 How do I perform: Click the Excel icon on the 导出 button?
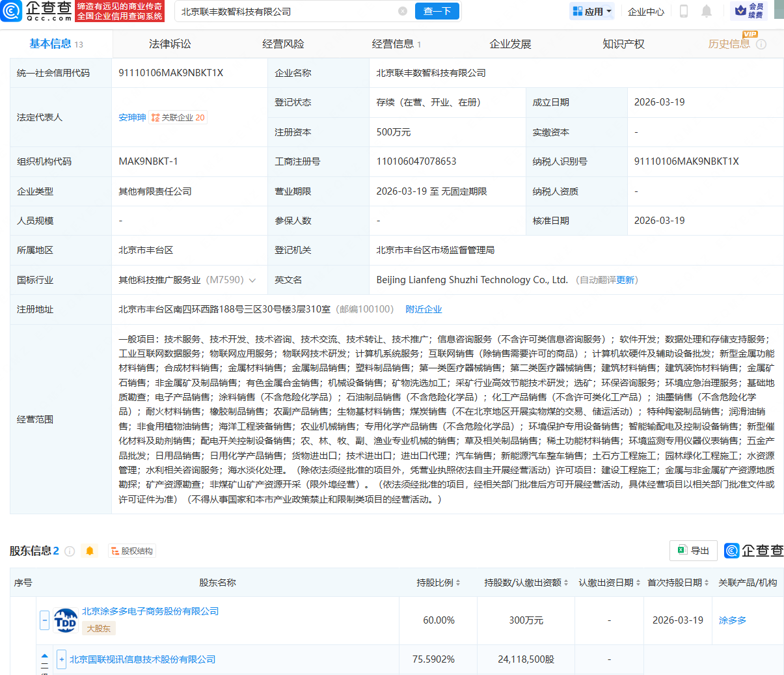tap(683, 550)
